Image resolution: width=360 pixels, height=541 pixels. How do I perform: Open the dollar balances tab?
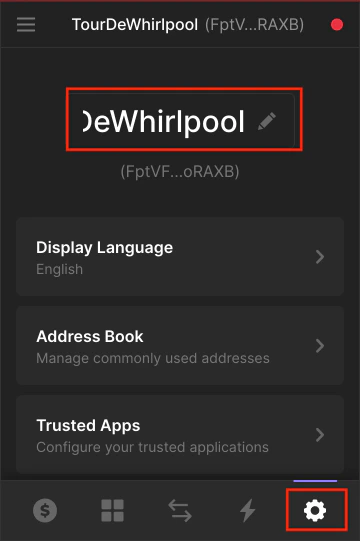[x=45, y=510]
